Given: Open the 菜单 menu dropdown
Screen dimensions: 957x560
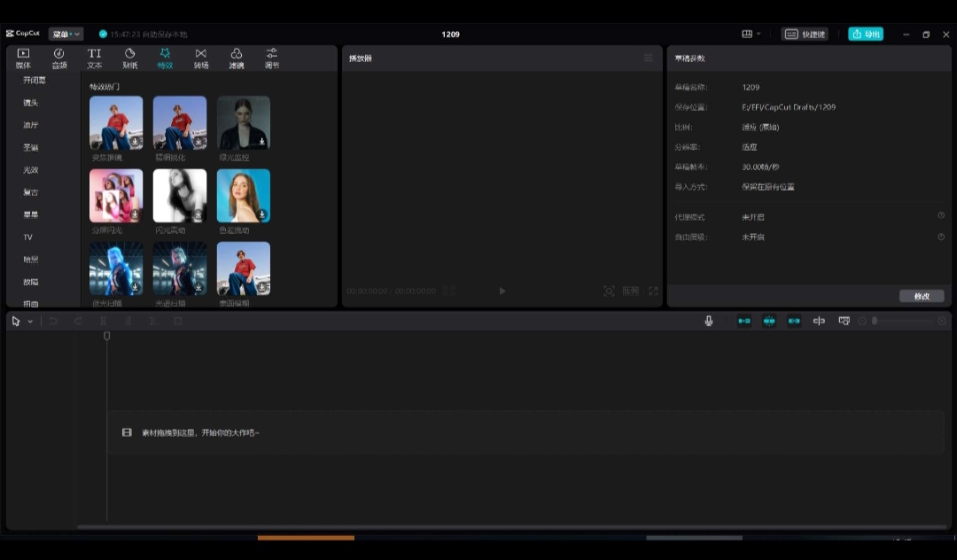Looking at the screenshot, I should click(x=66, y=35).
